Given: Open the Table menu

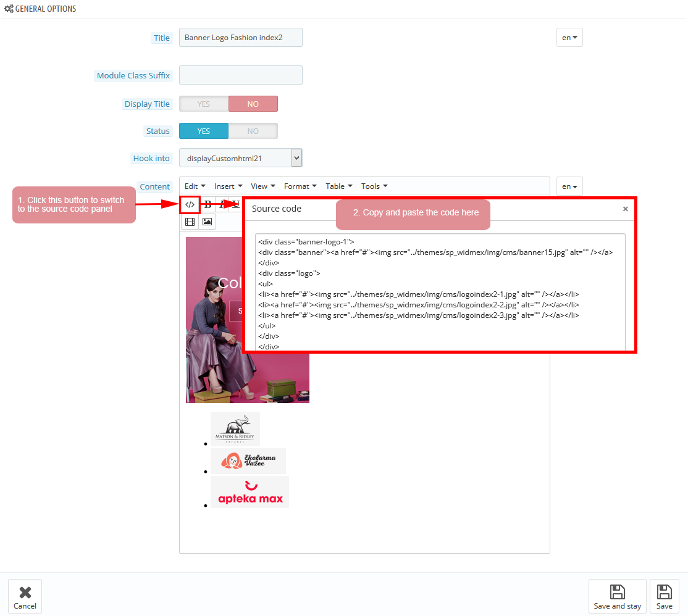Looking at the screenshot, I should point(338,186).
